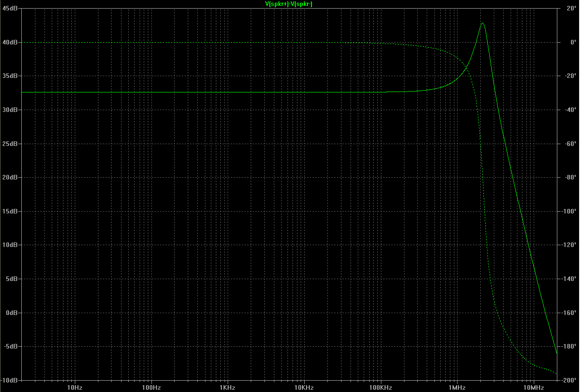Click the 1KHz frequency axis label
The image size is (580, 392).
coord(227,388)
